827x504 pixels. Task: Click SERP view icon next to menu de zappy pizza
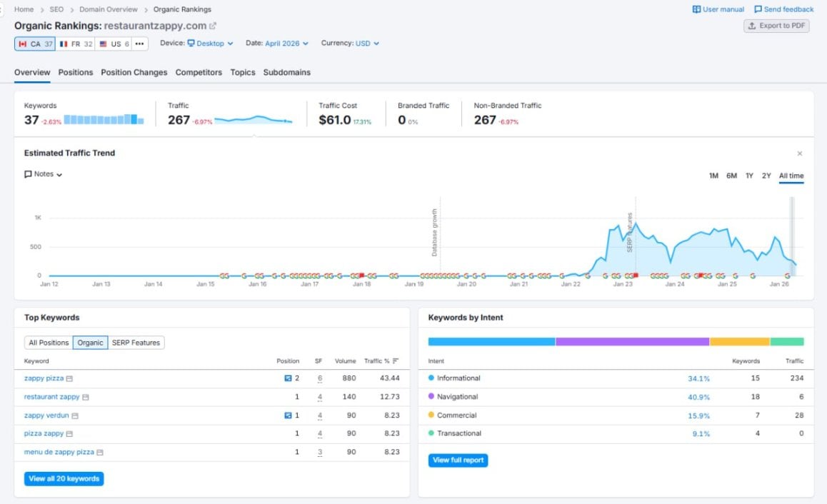click(x=100, y=453)
